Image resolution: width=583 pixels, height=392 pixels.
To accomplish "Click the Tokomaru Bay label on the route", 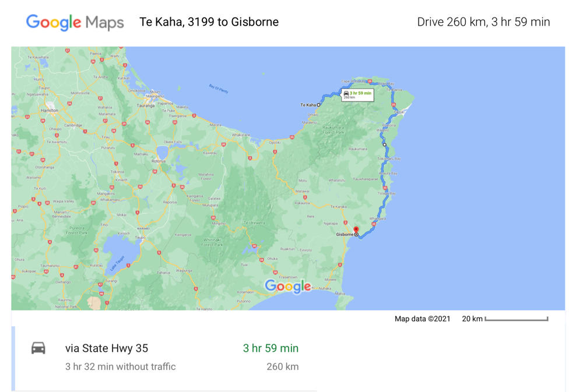I will click(x=389, y=158).
